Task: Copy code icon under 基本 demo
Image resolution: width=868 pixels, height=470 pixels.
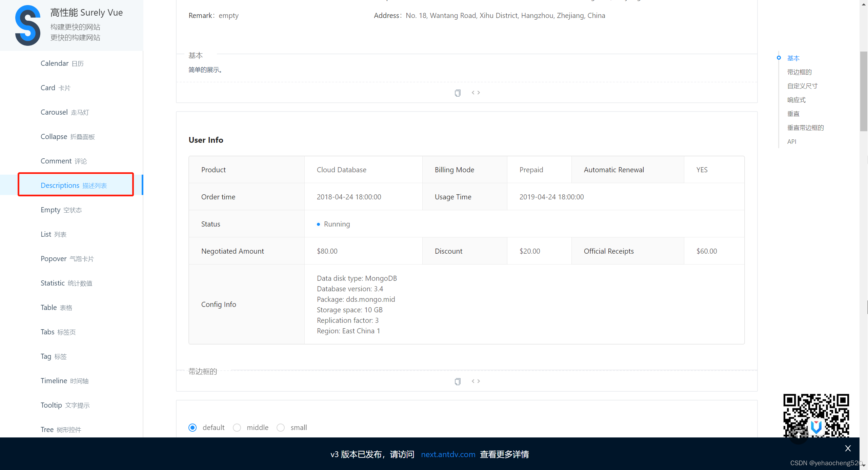Action: [x=458, y=93]
